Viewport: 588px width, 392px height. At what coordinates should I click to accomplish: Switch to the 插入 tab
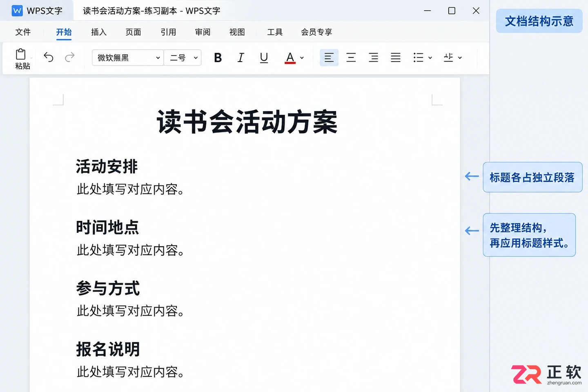click(x=99, y=32)
